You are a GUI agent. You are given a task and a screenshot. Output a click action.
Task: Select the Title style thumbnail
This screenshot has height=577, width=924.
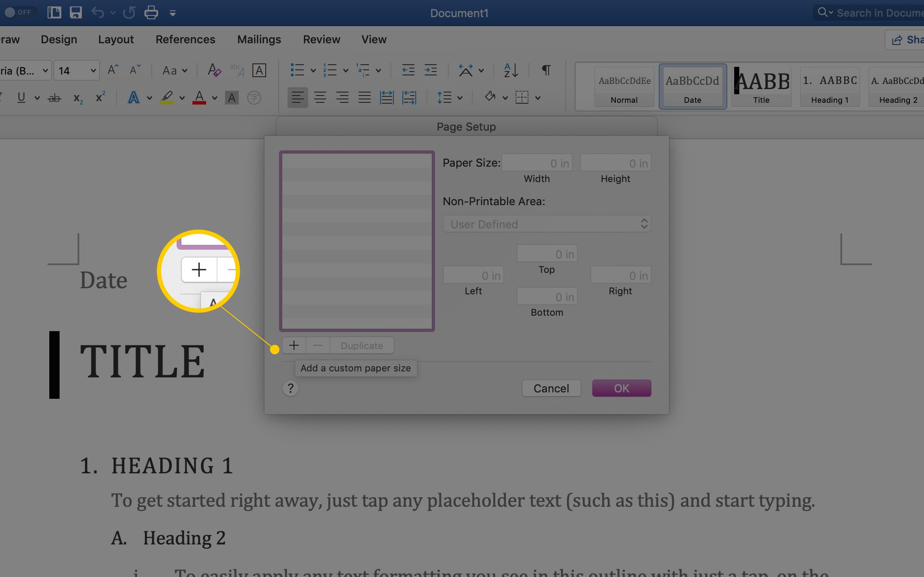pyautogui.click(x=761, y=87)
